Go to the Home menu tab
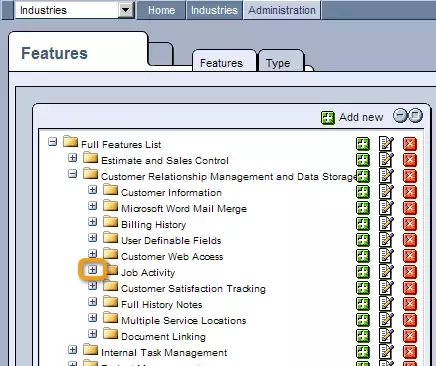The image size is (436, 366). pos(161,10)
